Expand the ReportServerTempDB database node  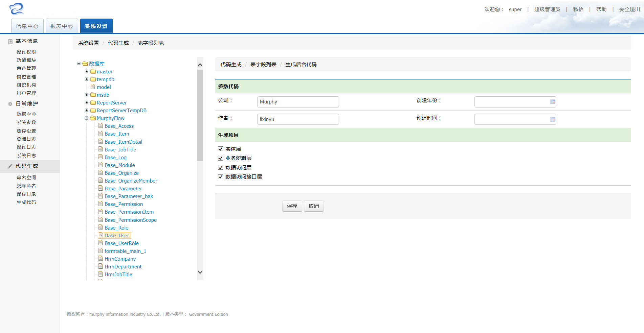[86, 110]
